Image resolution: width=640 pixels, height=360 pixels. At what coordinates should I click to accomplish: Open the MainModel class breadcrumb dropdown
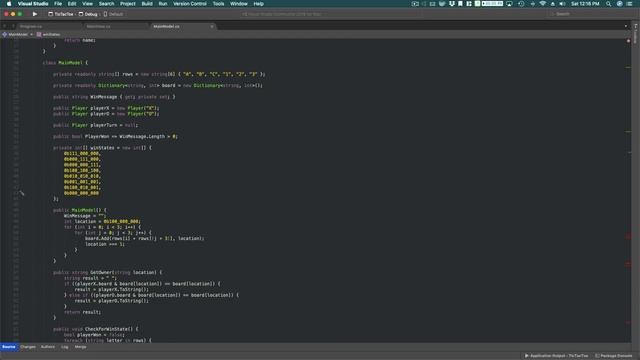pyautogui.click(x=18, y=34)
